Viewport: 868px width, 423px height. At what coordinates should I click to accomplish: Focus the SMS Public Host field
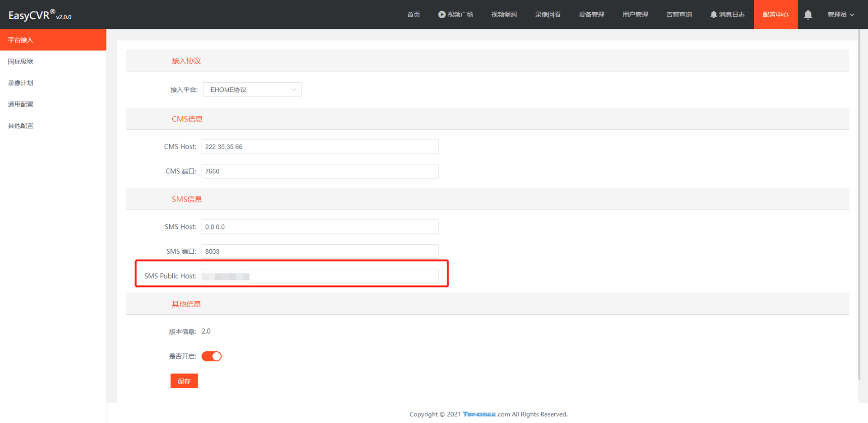tap(319, 276)
